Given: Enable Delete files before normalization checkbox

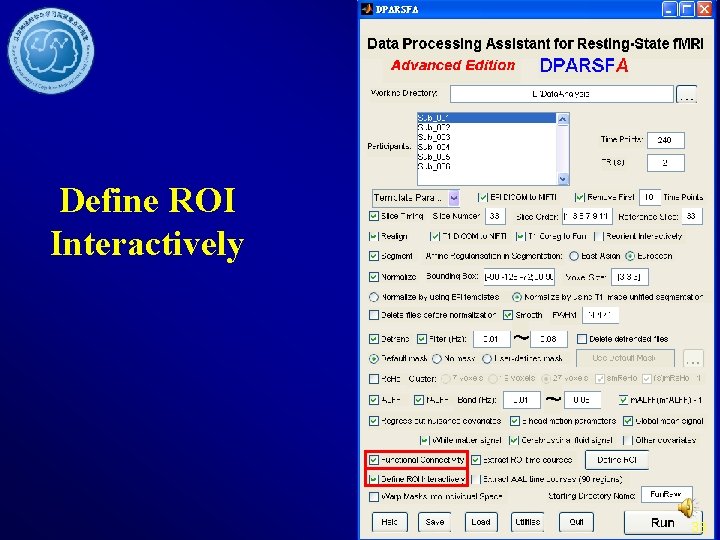Looking at the screenshot, I should (374, 315).
